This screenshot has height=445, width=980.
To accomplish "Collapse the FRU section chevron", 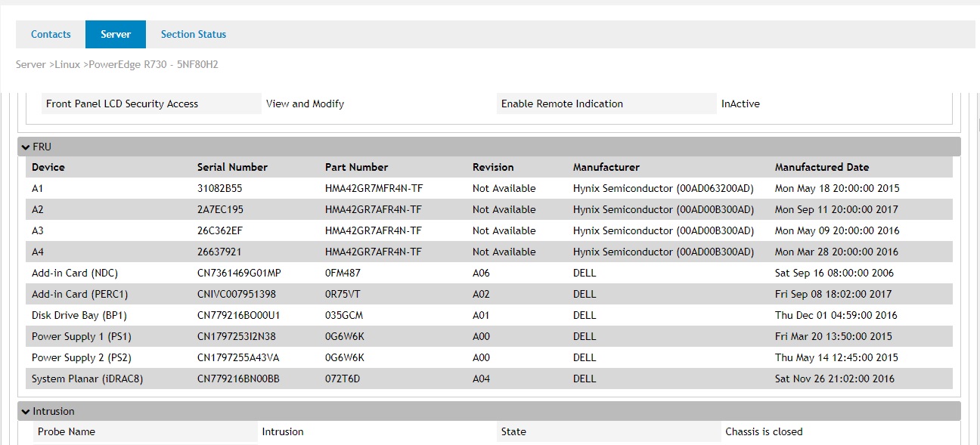I will [25, 146].
